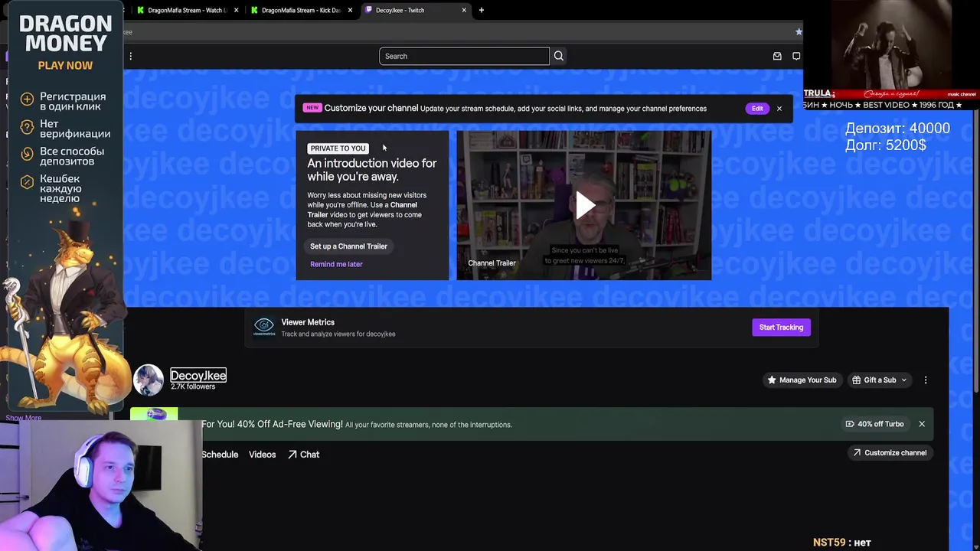This screenshot has width=980, height=551.
Task: Dismiss the Customize your channel banner
Action: pos(779,108)
